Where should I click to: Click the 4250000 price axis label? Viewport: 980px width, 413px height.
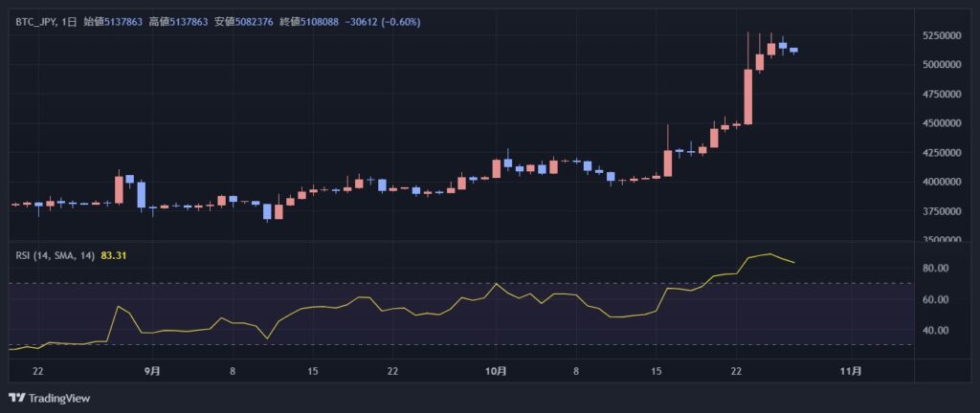943,153
